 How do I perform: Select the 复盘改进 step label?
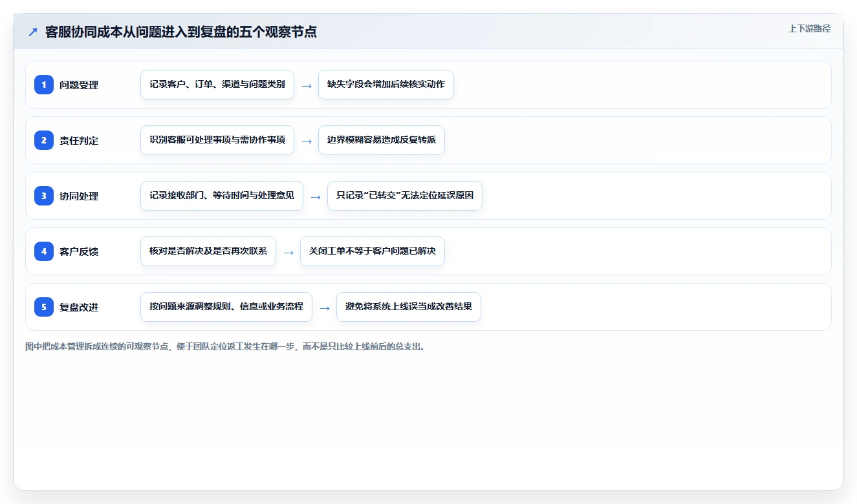79,307
